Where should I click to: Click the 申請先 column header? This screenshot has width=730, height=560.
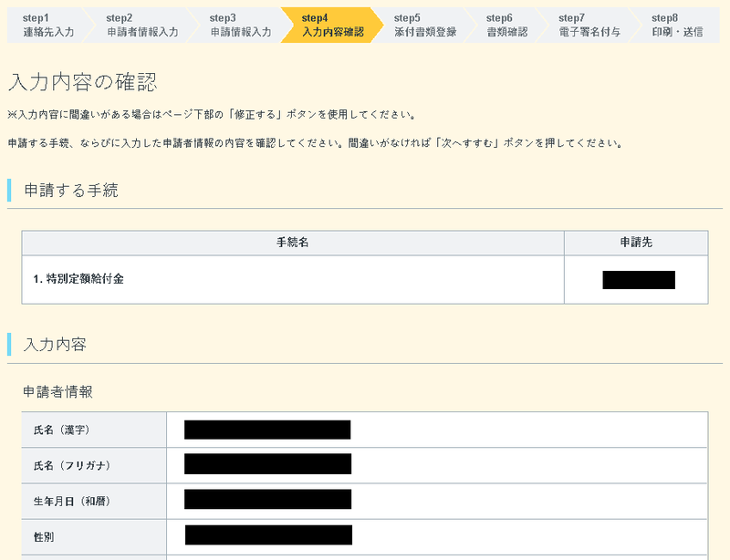636,243
